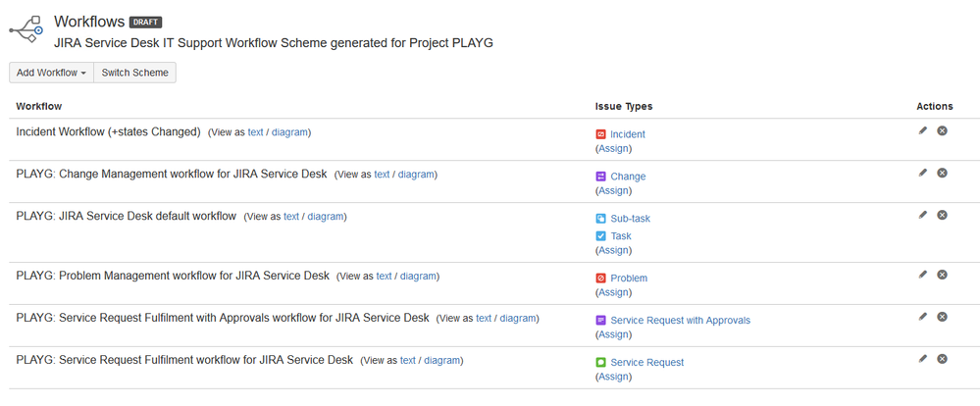Click Assign under the Incident issue type

(613, 149)
